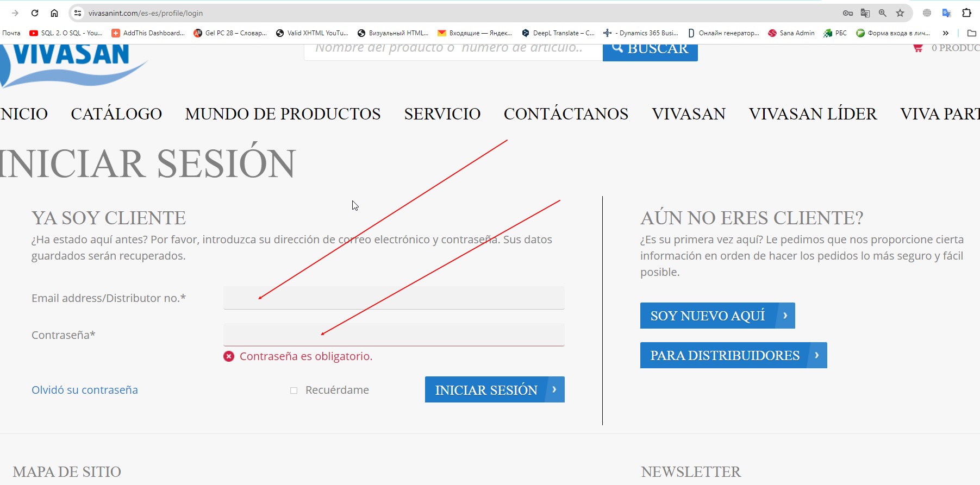Image resolution: width=980 pixels, height=485 pixels.
Task: Open the AddThis Dashboard bookmark
Action: tap(148, 33)
